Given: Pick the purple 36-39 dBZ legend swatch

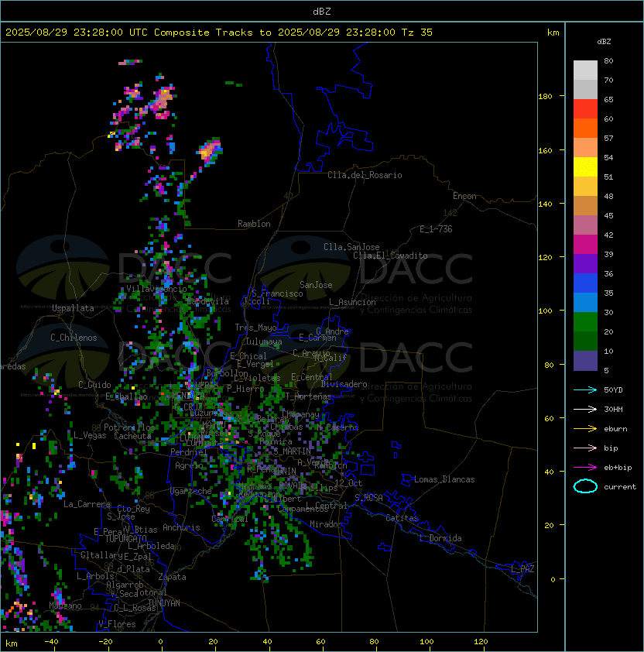Looking at the screenshot, I should pyautogui.click(x=585, y=263).
